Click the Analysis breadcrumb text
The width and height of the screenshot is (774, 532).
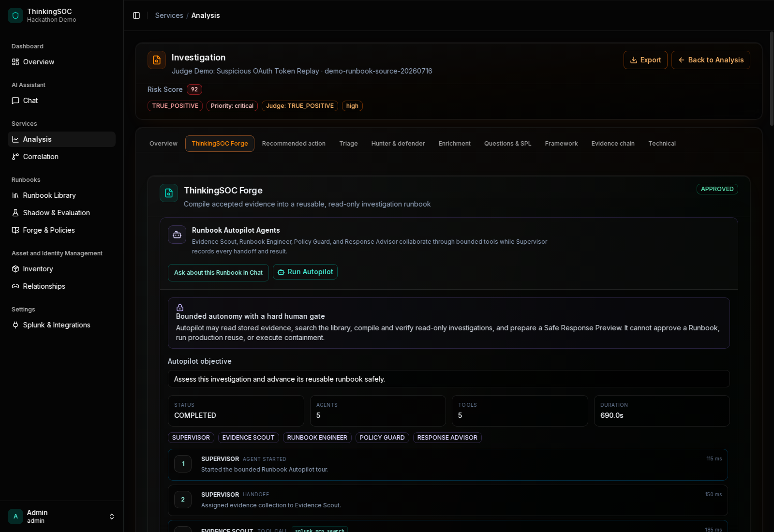coord(206,15)
